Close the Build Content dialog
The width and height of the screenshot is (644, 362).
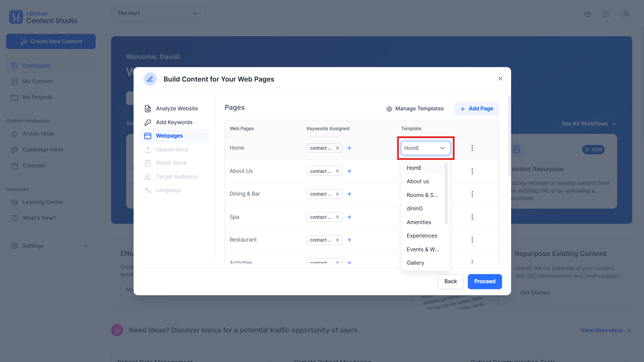point(500,79)
